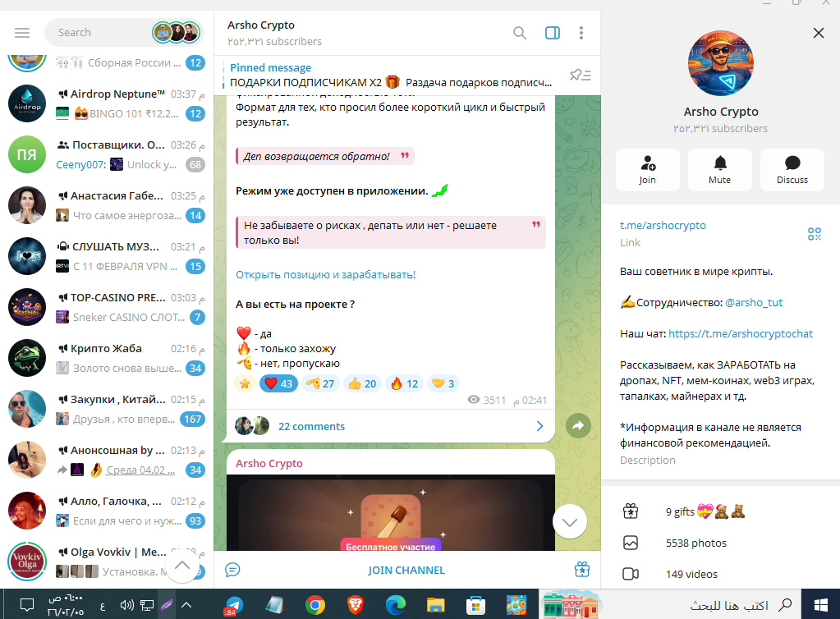840x619 pixels.
Task: Expand comments with the right chevron
Action: point(539,426)
